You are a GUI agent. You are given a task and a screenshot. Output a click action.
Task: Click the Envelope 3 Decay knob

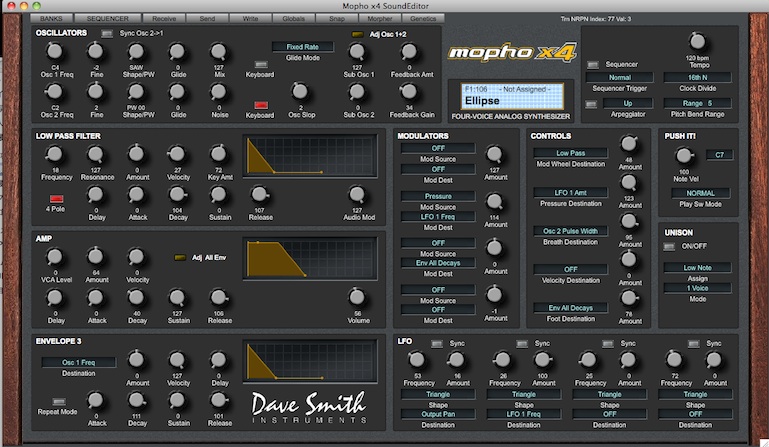coord(136,400)
